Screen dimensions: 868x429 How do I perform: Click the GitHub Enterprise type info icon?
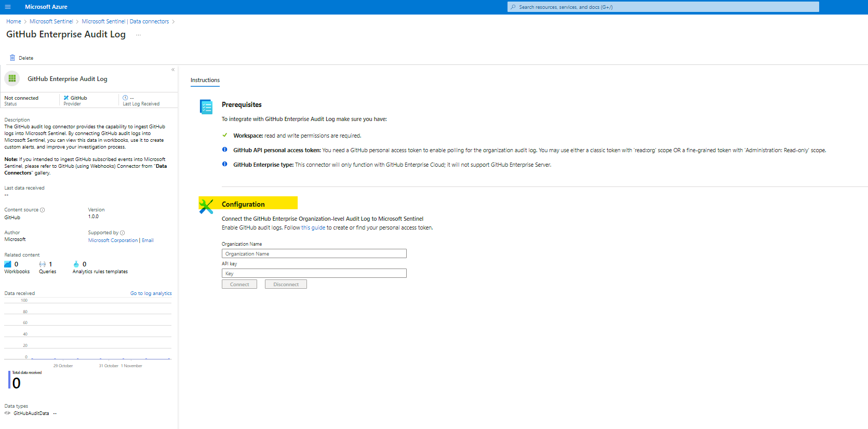click(225, 164)
